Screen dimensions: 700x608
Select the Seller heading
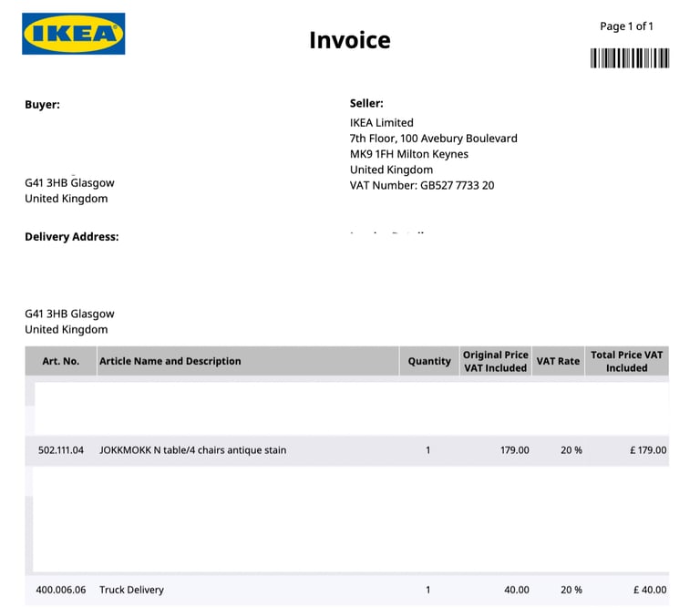[366, 103]
